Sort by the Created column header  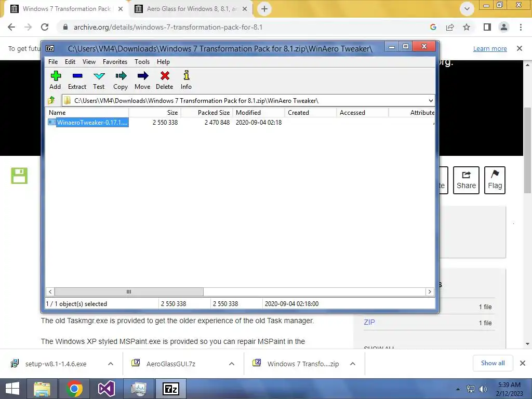(311, 113)
